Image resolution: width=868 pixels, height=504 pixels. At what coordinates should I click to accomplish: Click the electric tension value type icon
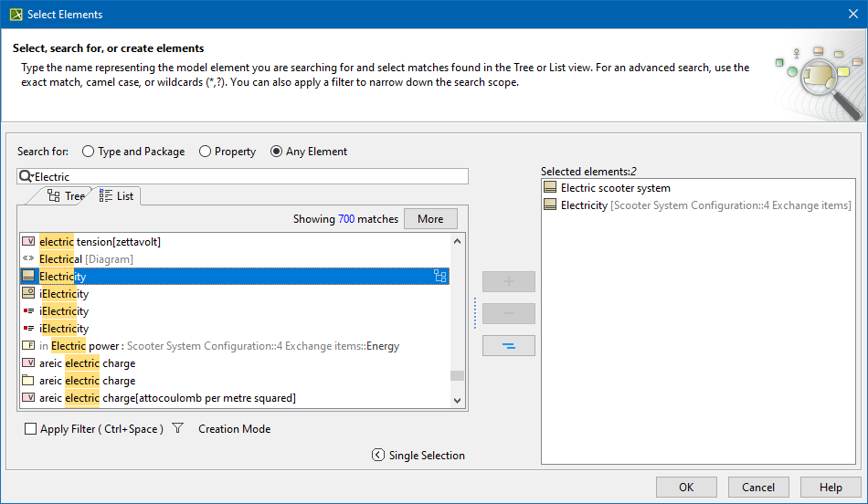click(28, 242)
